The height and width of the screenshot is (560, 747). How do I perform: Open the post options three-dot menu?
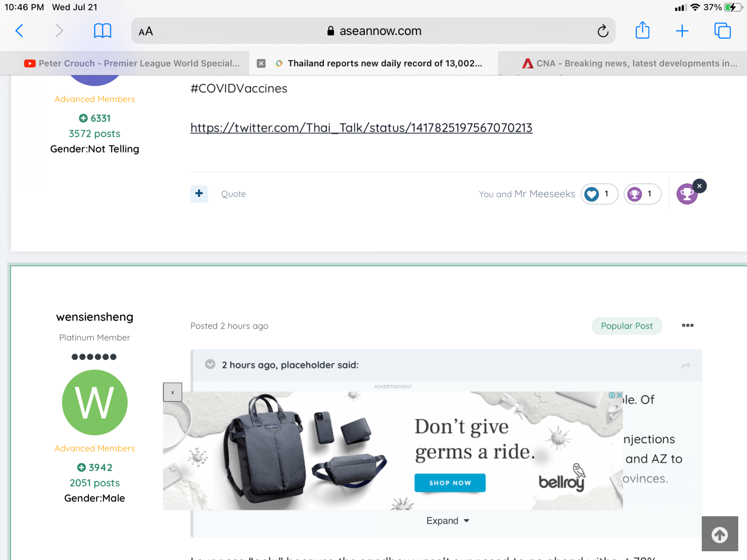[687, 325]
